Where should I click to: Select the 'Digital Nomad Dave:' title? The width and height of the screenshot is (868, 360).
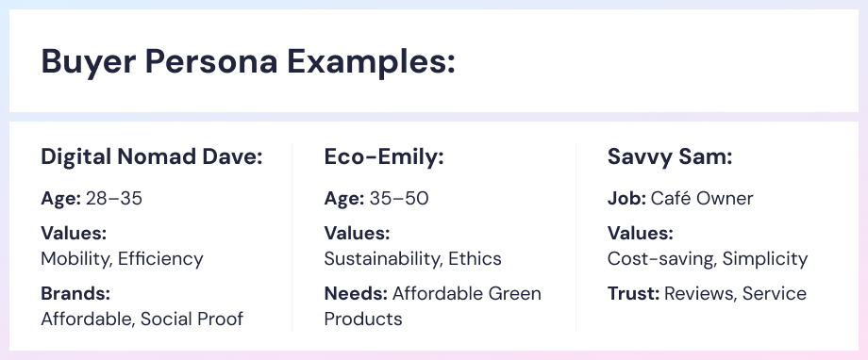click(x=152, y=156)
